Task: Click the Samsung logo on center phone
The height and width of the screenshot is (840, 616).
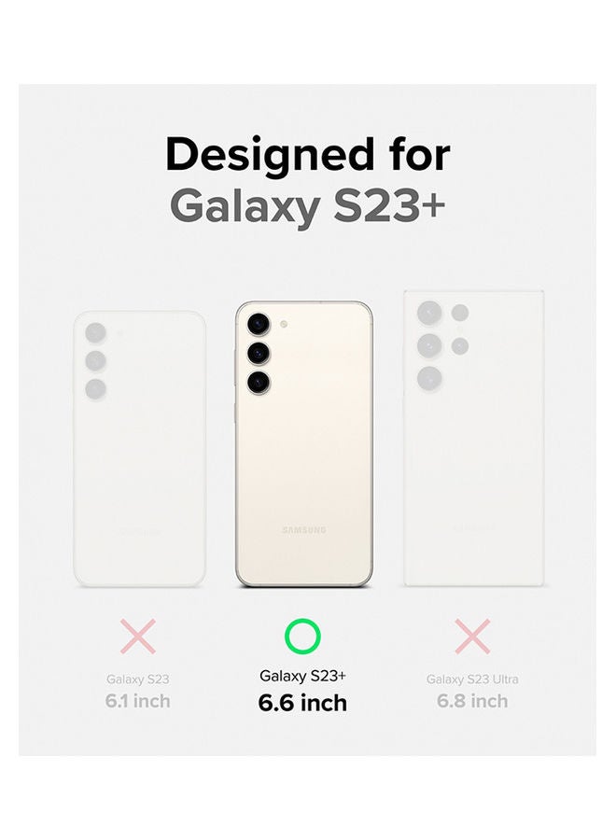Action: pyautogui.click(x=304, y=530)
